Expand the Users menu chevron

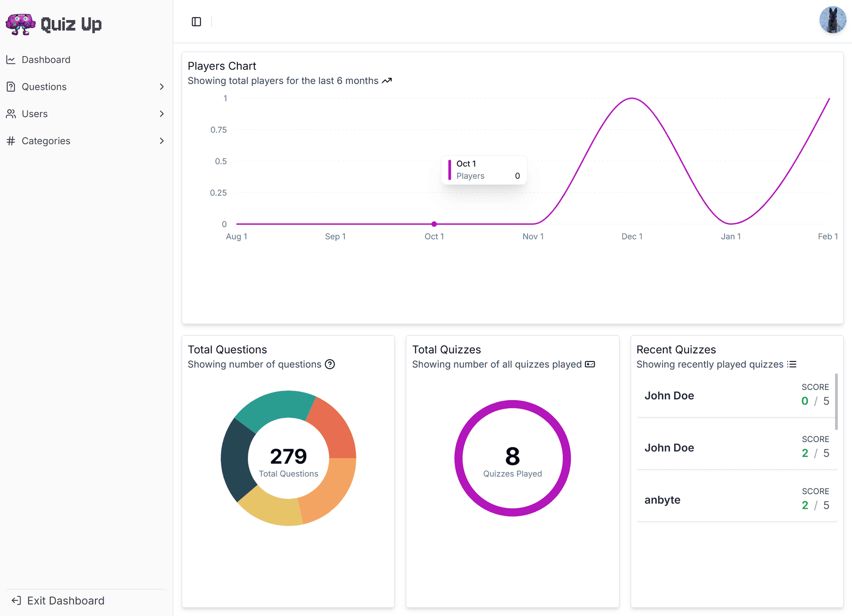162,114
